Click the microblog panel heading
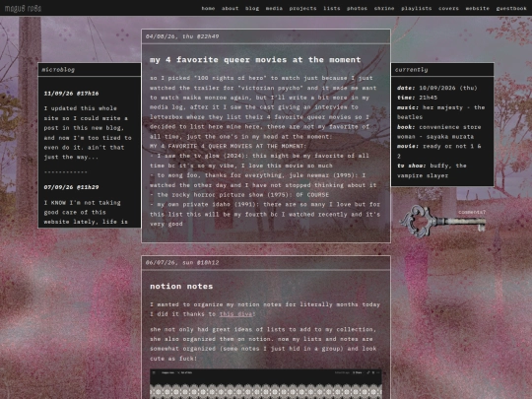 pos(58,70)
